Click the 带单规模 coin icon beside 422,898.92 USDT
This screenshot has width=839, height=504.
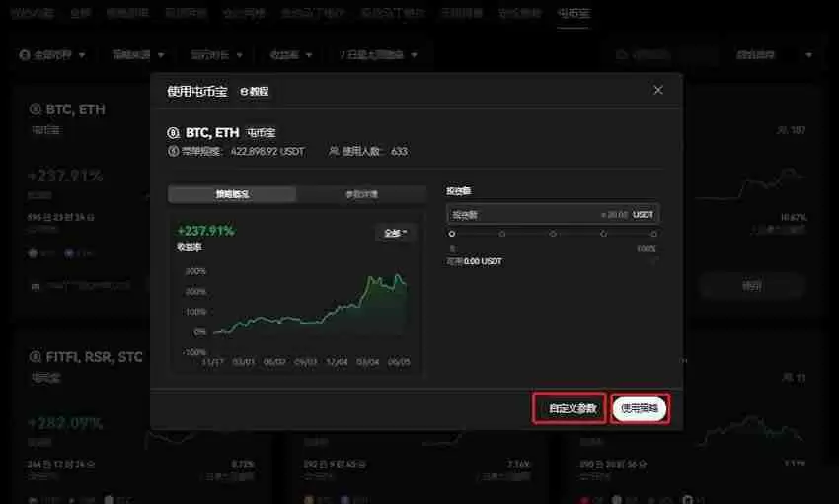173,151
